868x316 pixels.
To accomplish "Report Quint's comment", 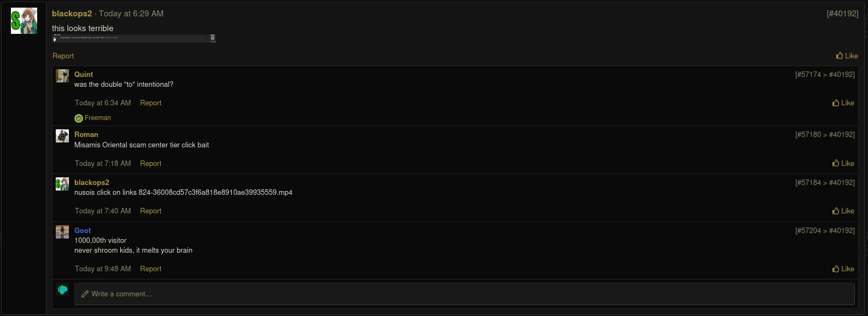I will point(150,103).
